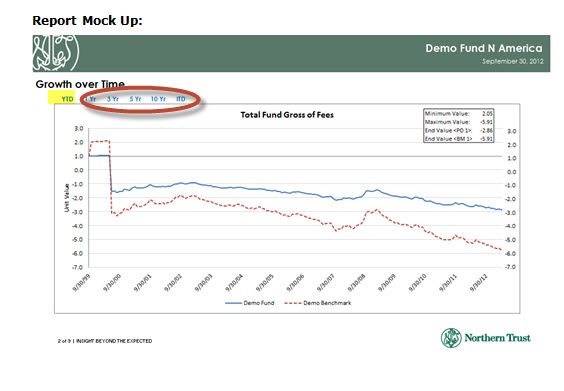
Task: Switch to the 10 Yr view
Action: 158,99
